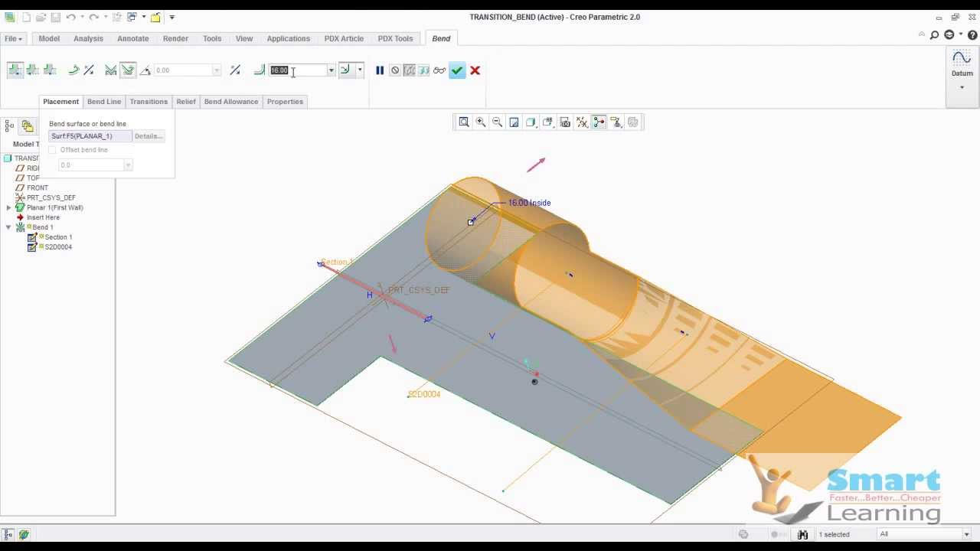Toggle the spin center display

(x=599, y=122)
